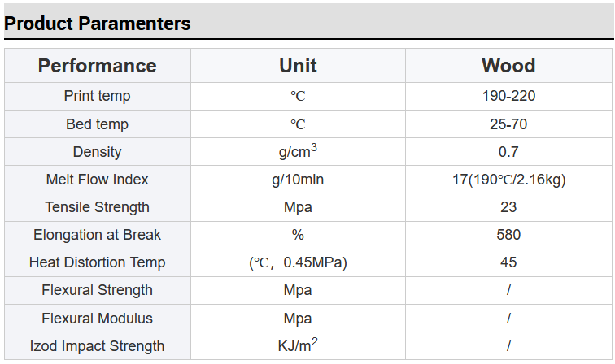
Task: Click the Unit column header
Action: coord(298,66)
